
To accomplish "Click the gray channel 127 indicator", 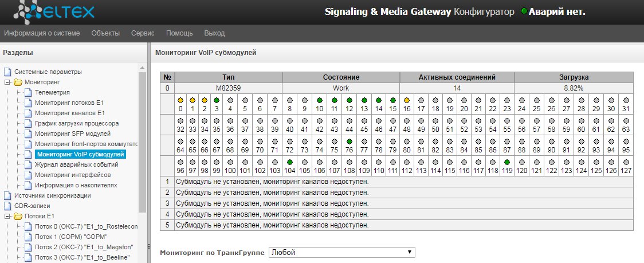I will (x=626, y=162).
